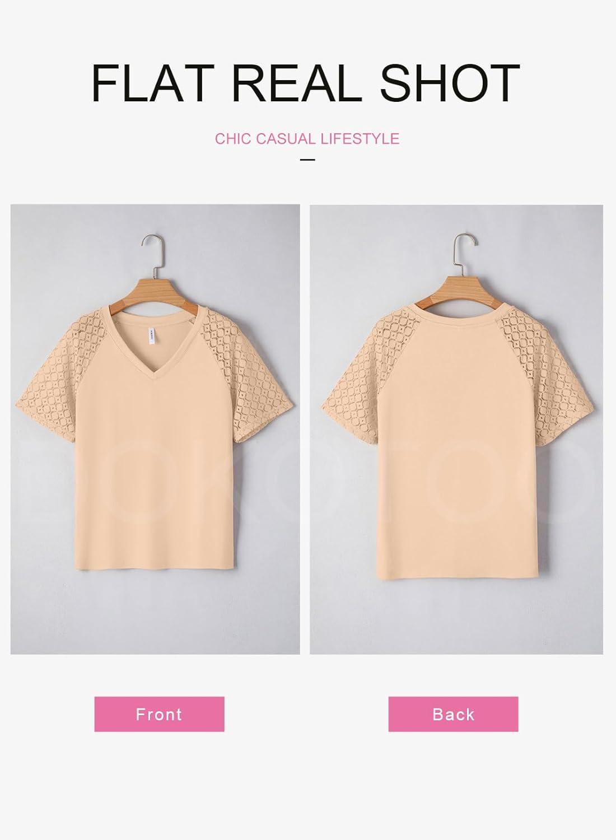Select the CHIC CASUAL LIFESTYLE subtitle
This screenshot has width=616, height=840.
(307, 139)
